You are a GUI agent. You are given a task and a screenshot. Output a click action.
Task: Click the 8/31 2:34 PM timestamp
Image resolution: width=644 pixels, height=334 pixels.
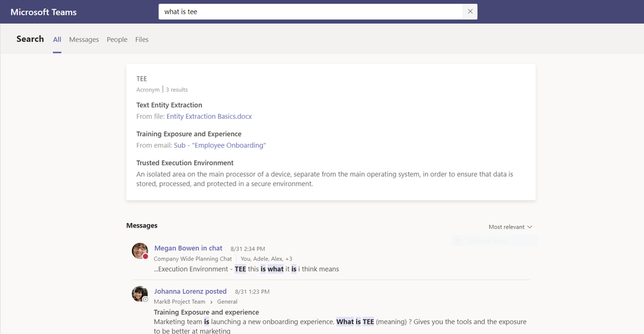point(248,249)
